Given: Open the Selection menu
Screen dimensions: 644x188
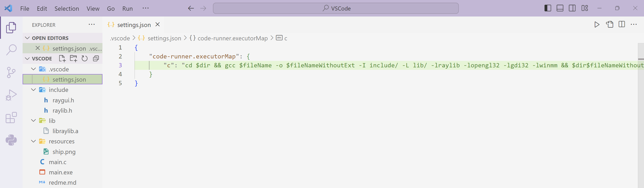Looking at the screenshot, I should tap(67, 8).
